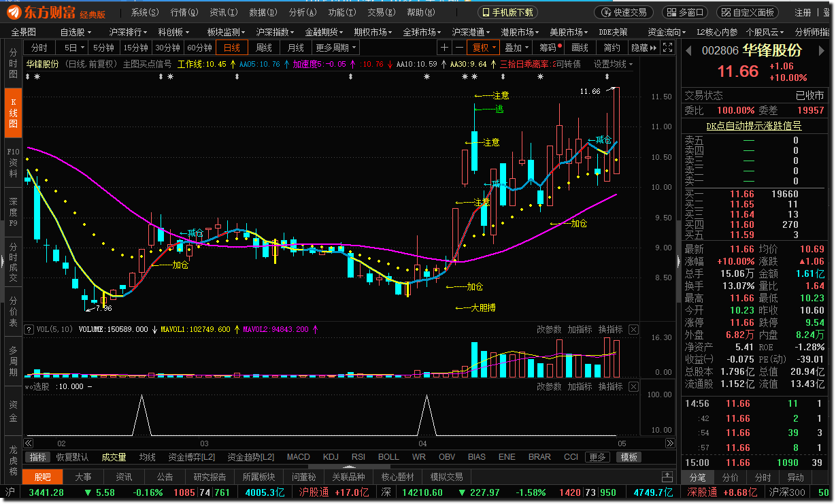The width and height of the screenshot is (836, 504).
Task: Toggle the KDJ indicator on chart
Action: tap(331, 457)
